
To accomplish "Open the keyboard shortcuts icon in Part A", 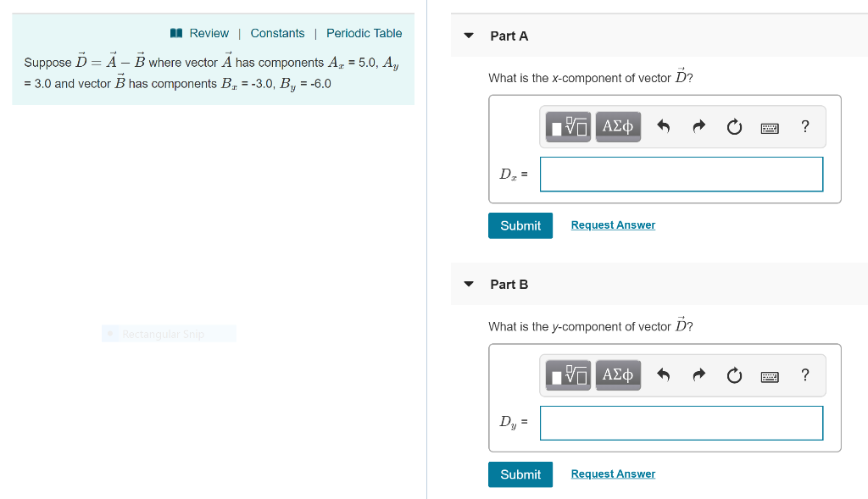I will pos(770,126).
